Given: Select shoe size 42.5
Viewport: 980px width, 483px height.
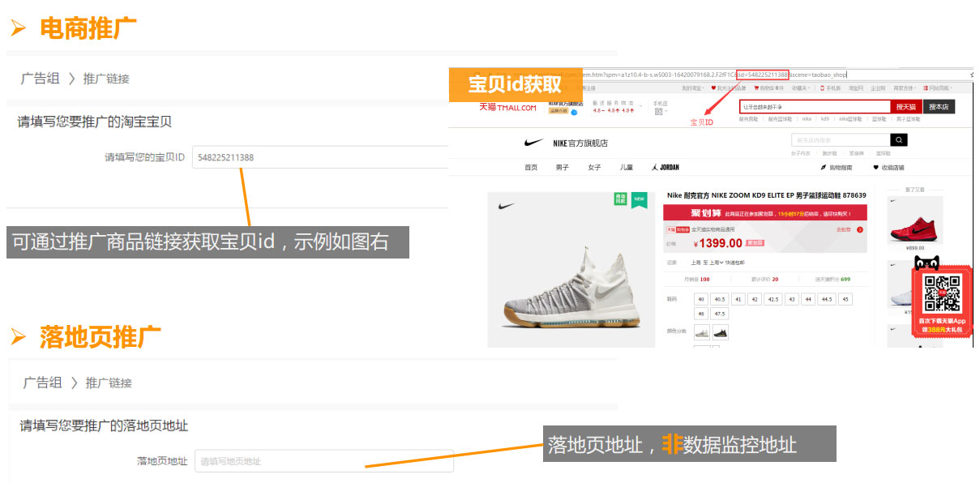Looking at the screenshot, I should (x=773, y=299).
